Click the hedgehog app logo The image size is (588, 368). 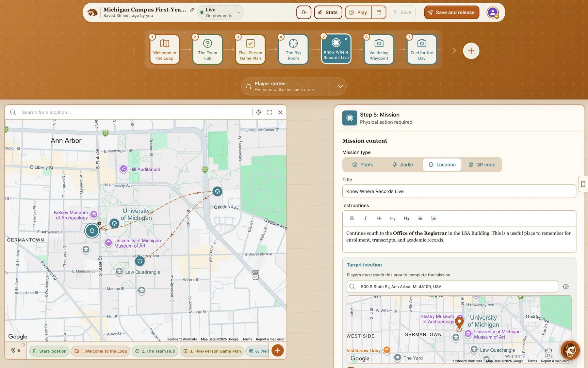[93, 12]
